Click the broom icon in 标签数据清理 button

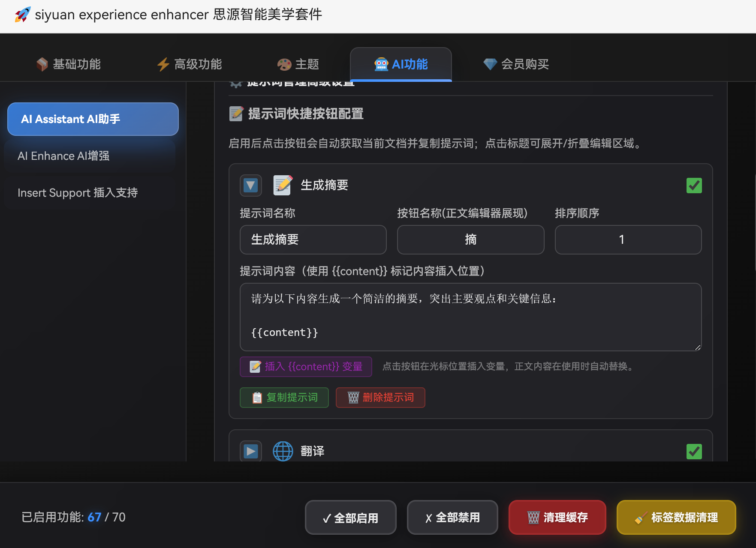[641, 518]
